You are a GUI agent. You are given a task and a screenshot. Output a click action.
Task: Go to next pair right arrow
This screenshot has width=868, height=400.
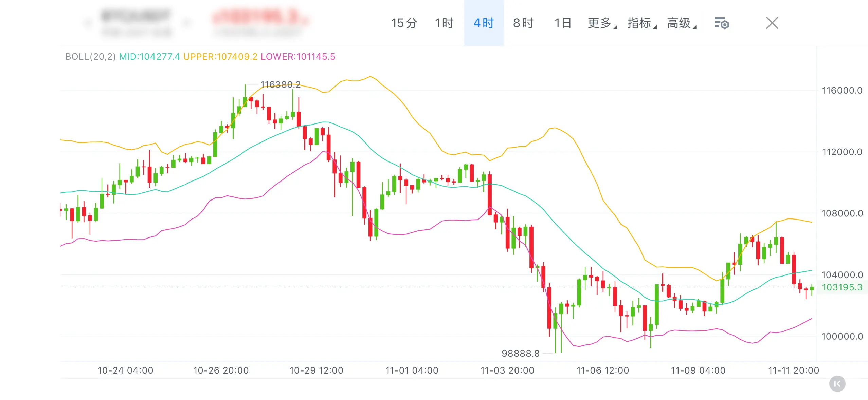pyautogui.click(x=186, y=23)
